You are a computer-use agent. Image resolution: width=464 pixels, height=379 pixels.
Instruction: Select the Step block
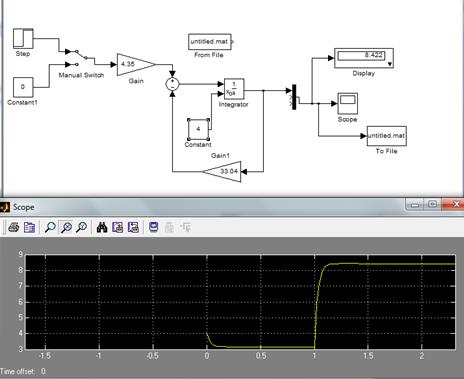[x=23, y=38]
